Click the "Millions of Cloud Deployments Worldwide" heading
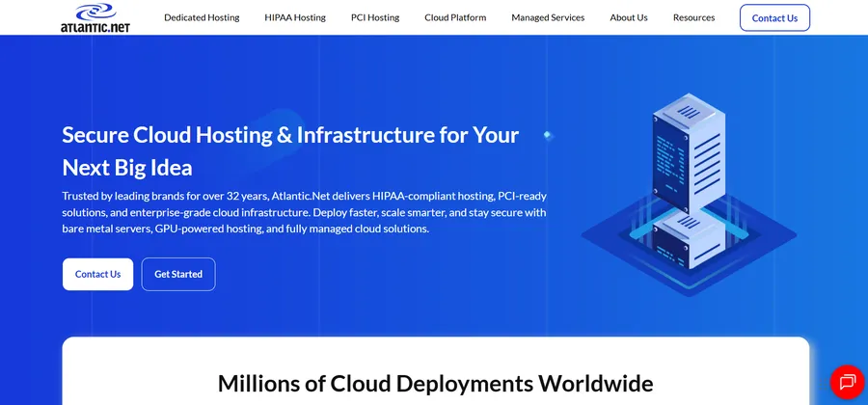 (435, 383)
